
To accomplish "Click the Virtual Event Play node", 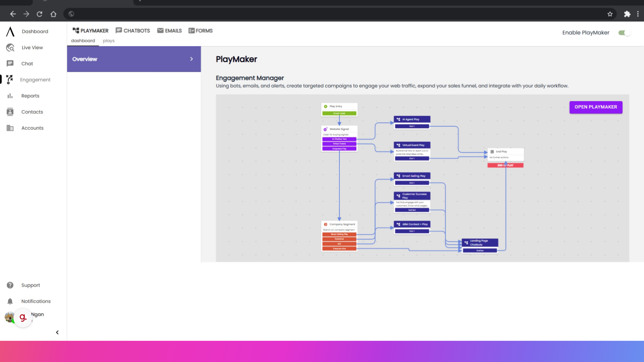I will click(412, 152).
